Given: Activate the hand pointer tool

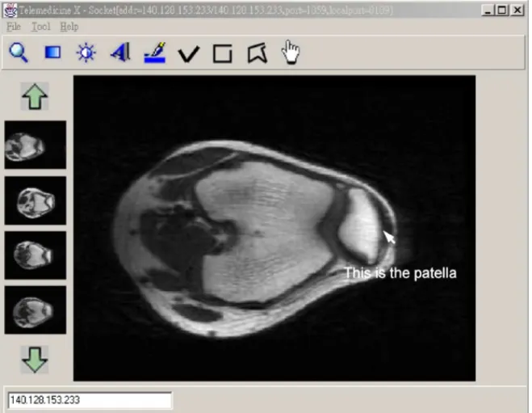Looking at the screenshot, I should point(291,52).
